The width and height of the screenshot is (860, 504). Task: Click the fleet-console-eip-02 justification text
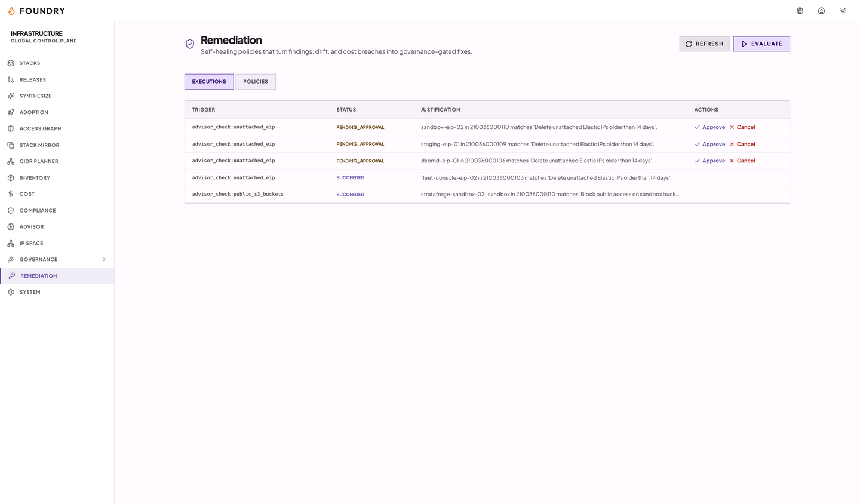pyautogui.click(x=546, y=178)
